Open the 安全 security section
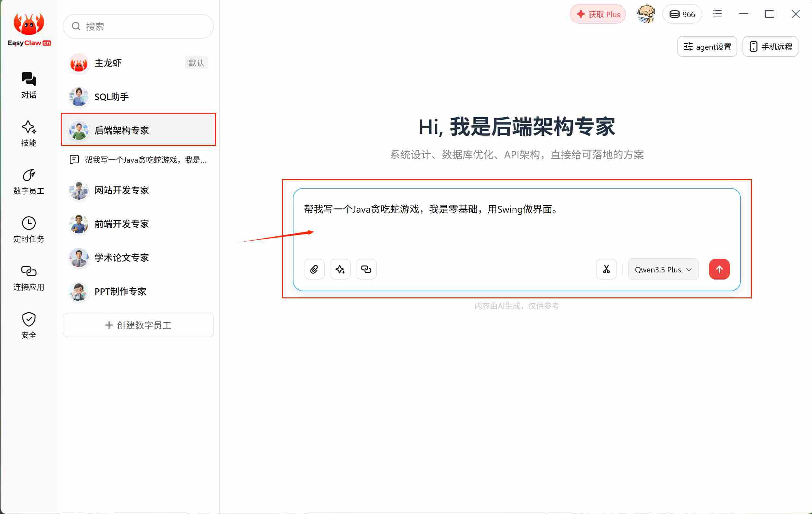812x514 pixels. point(29,326)
